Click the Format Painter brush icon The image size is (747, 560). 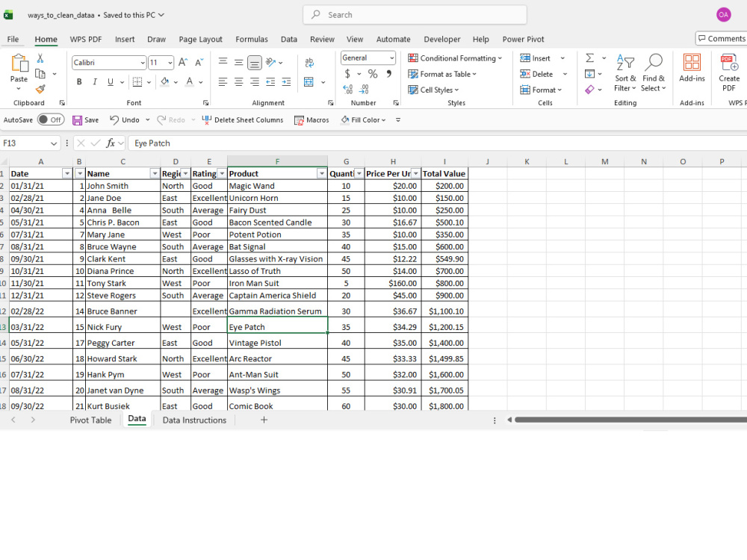coord(40,89)
